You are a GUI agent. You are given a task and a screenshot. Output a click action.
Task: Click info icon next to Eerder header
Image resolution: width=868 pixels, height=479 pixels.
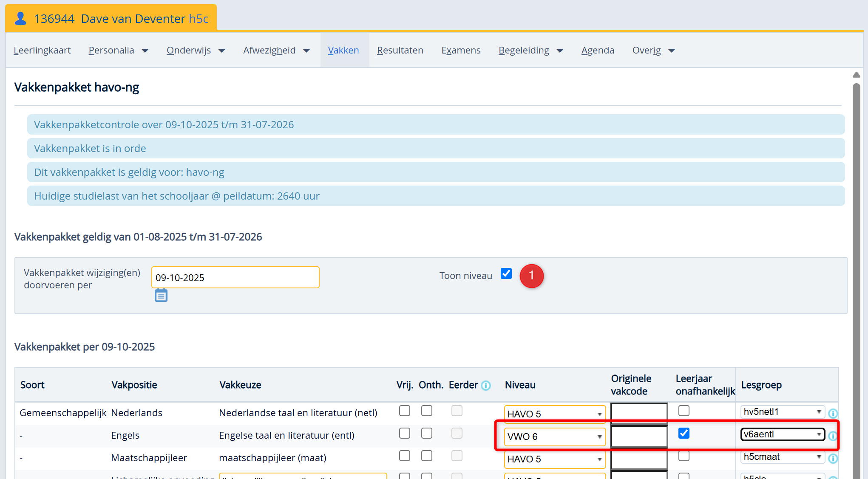click(x=486, y=385)
